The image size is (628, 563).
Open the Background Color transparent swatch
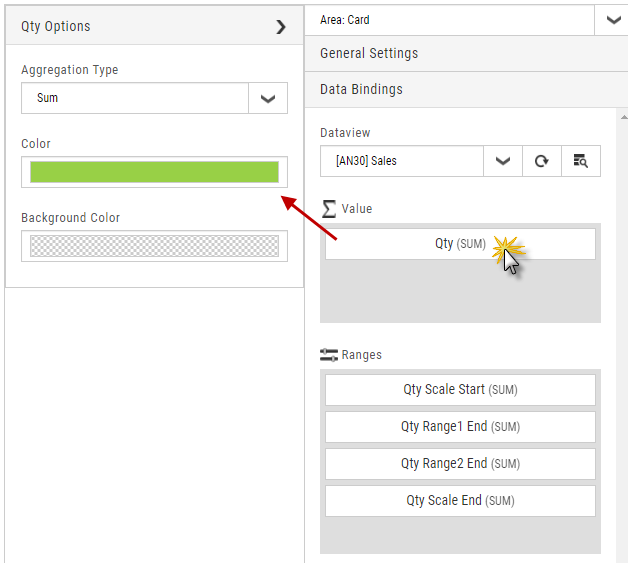[x=155, y=246]
